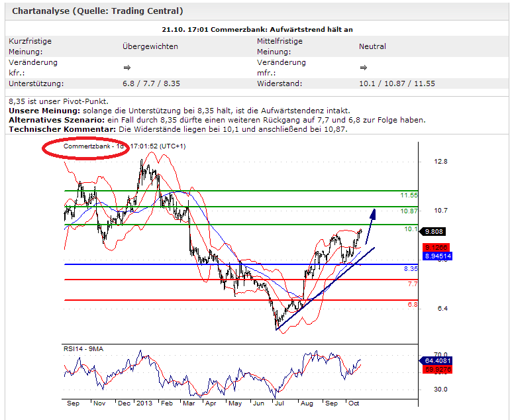
Task: Click the price axis label 6.4
Action: pos(442,309)
